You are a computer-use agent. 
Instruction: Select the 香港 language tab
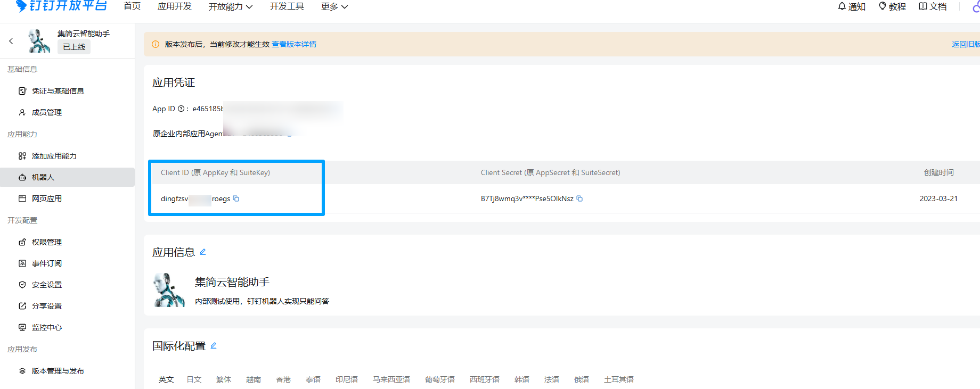[x=283, y=379]
